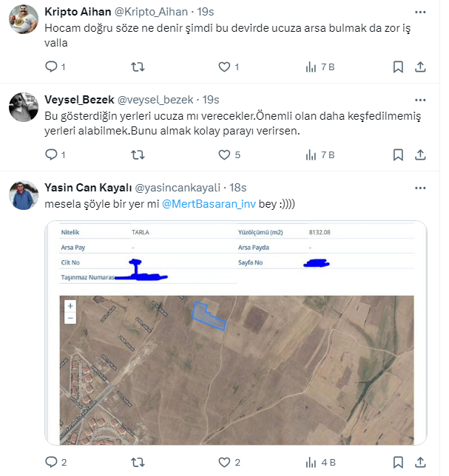Reply to Veysel_Bezek's tweet
Screen dimensions: 449x476
point(52,154)
